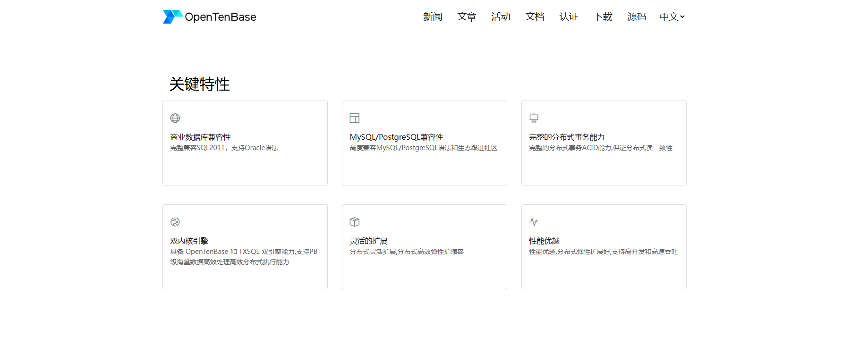Select the 商业数据库兼容性 card title
The height and width of the screenshot is (354, 868).
200,137
